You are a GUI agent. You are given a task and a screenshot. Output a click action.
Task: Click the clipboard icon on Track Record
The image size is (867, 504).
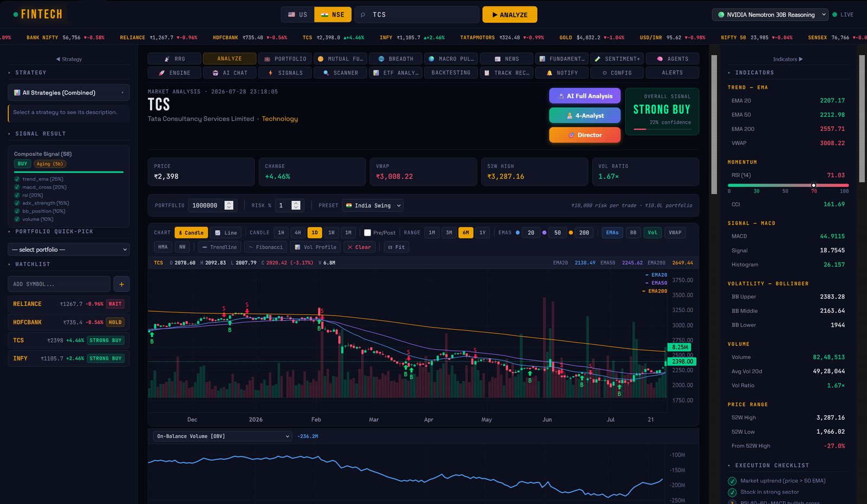(x=487, y=73)
